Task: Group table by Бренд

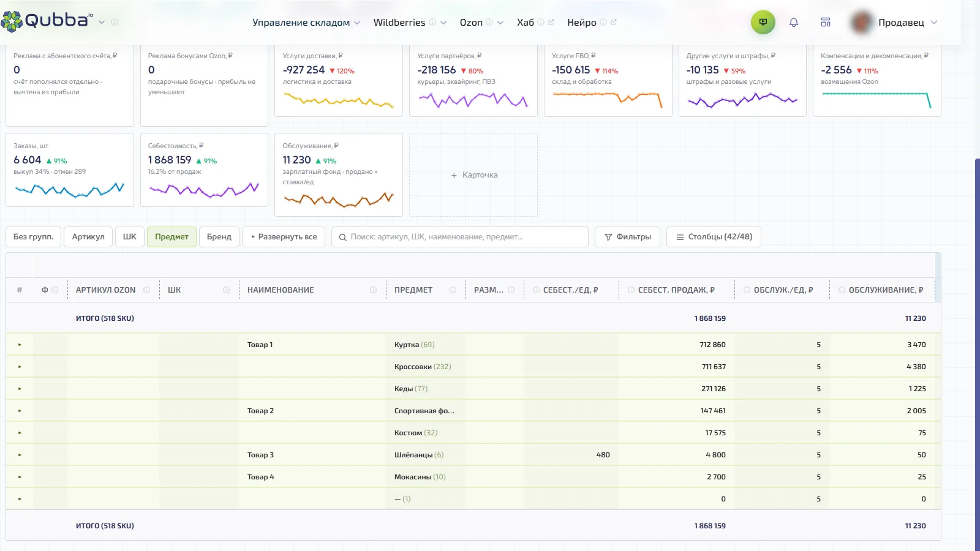Action: [x=219, y=237]
